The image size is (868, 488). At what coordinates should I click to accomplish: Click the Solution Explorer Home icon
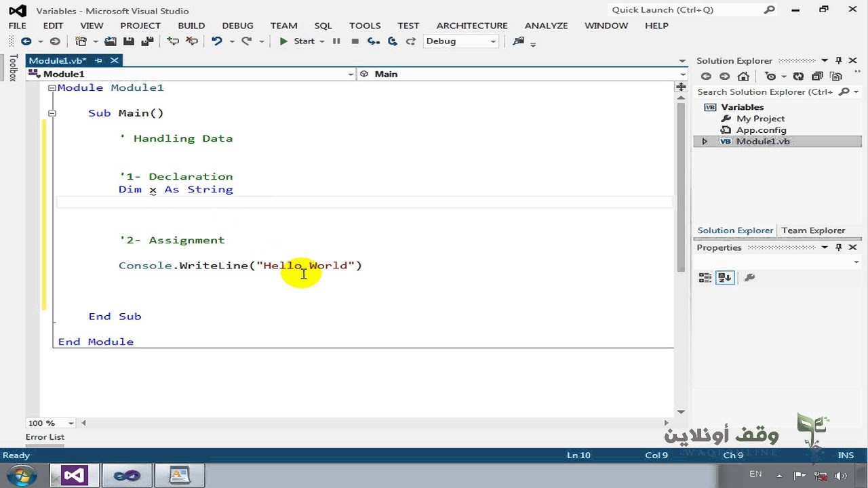[744, 77]
